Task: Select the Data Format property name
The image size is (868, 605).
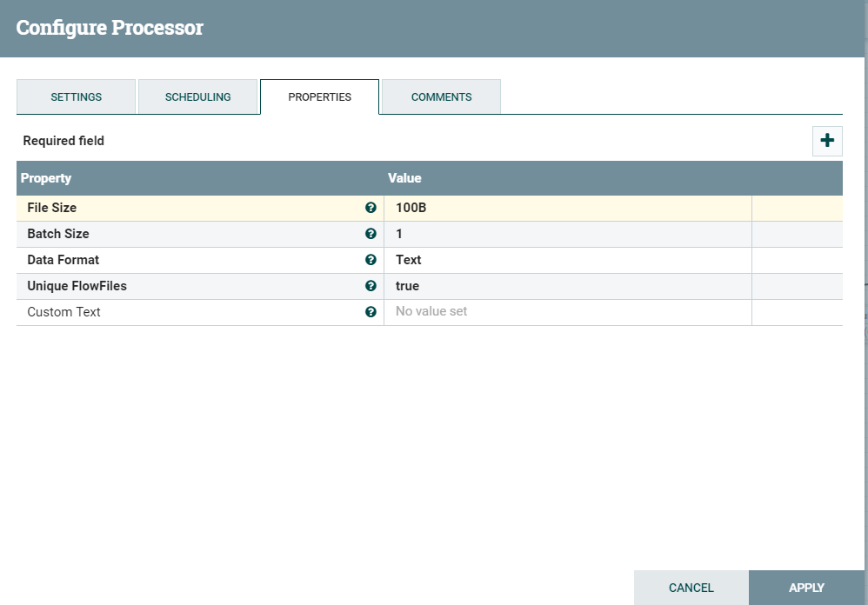Action: click(x=63, y=259)
